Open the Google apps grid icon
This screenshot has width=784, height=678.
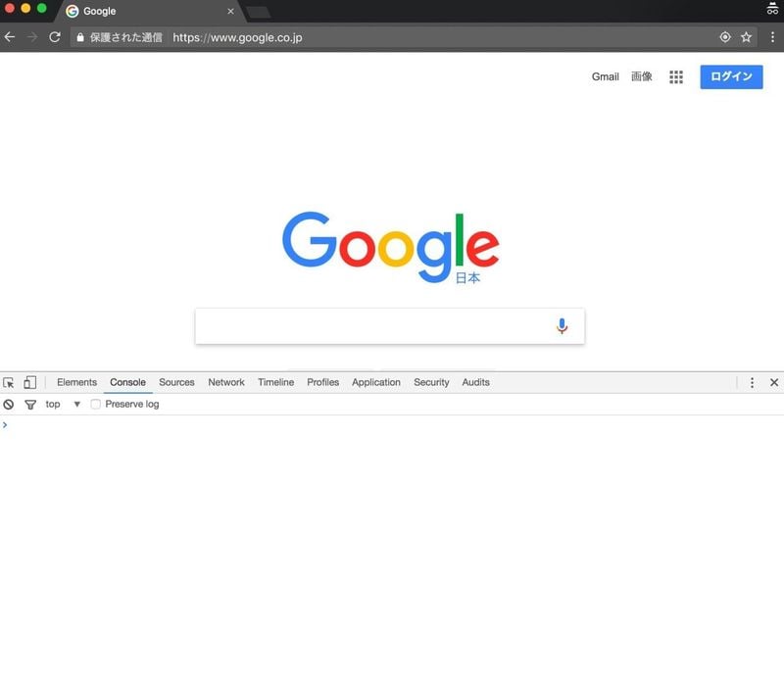click(676, 77)
